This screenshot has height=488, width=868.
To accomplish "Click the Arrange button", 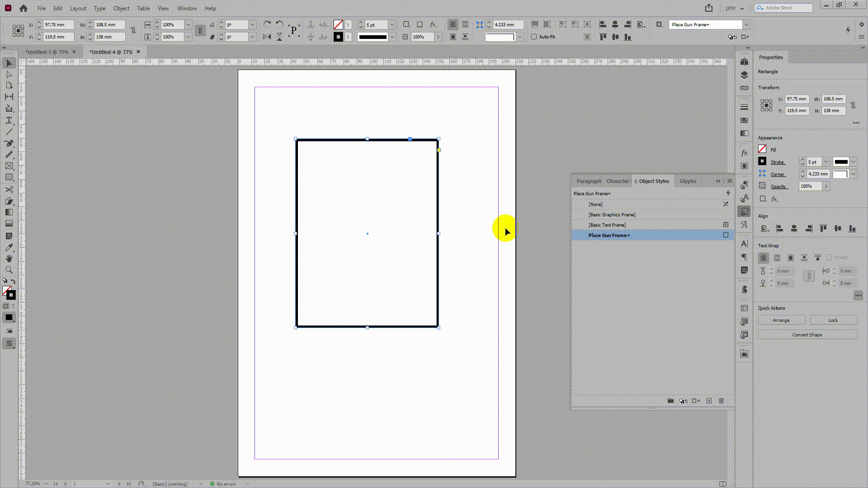I will tap(781, 320).
